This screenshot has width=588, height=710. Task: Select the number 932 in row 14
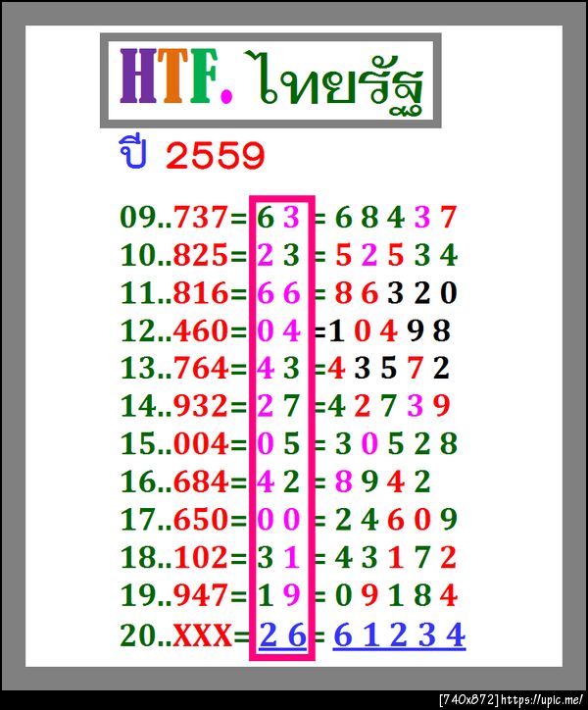point(201,405)
